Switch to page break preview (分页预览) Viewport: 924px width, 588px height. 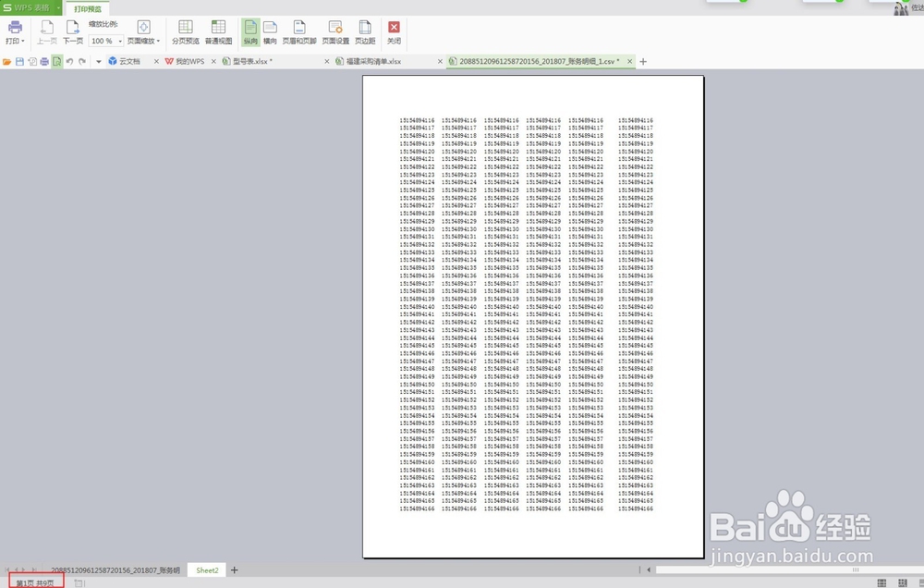[x=185, y=32]
